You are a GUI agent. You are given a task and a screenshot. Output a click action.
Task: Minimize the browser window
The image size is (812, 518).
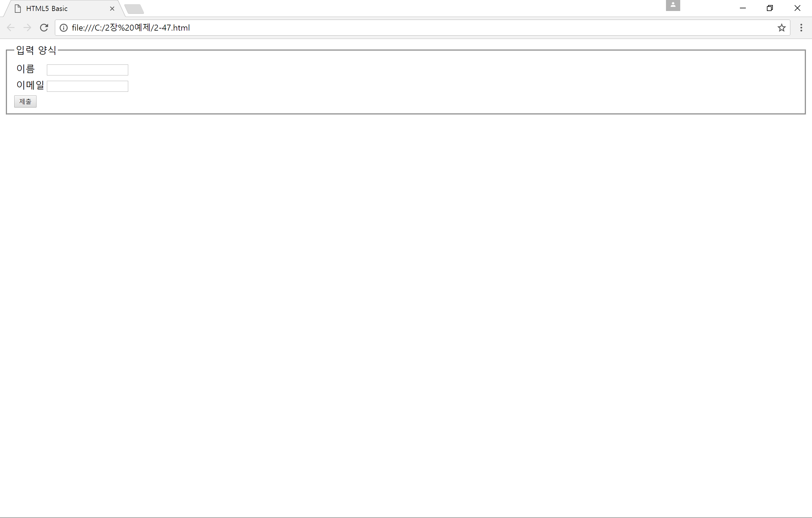pos(743,8)
